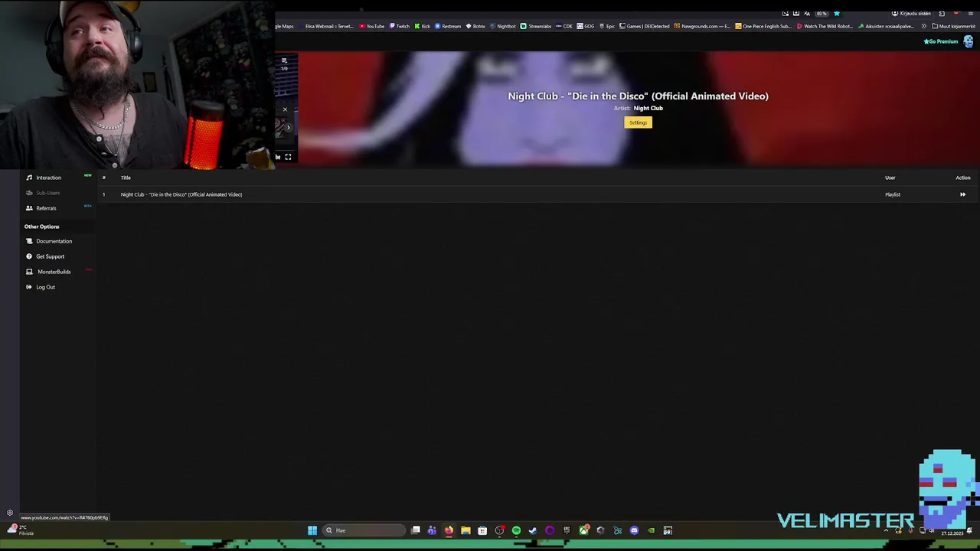Image resolution: width=980 pixels, height=551 pixels.
Task: Click the 80% zoom level indicator
Action: point(822,14)
